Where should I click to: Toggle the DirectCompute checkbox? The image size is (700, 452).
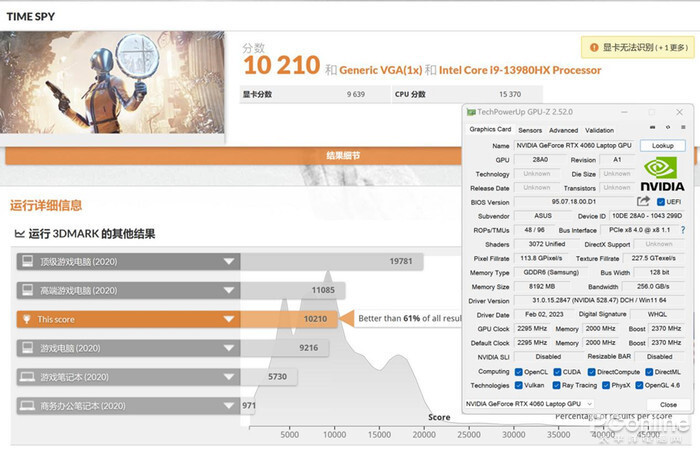[x=592, y=372]
